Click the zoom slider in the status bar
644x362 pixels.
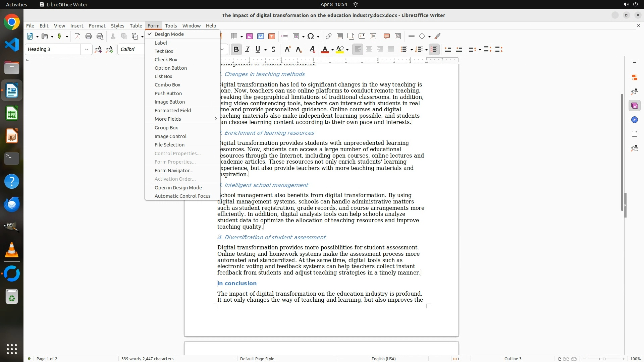[604, 359]
